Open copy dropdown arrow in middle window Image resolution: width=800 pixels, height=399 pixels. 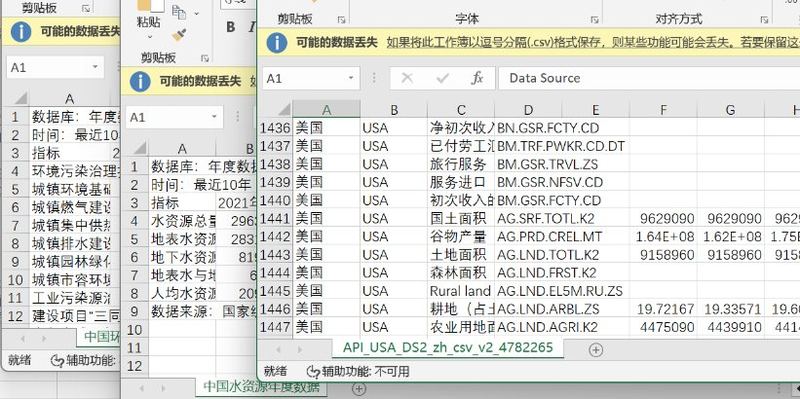pyautogui.click(x=196, y=13)
